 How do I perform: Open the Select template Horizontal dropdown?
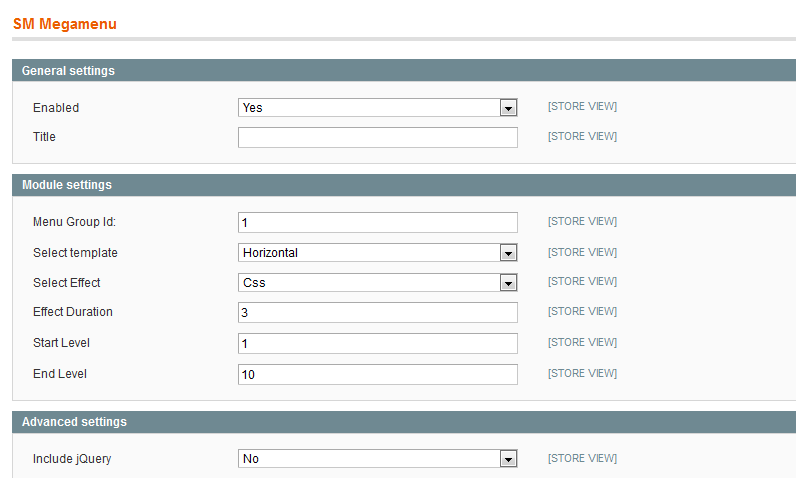(x=377, y=253)
